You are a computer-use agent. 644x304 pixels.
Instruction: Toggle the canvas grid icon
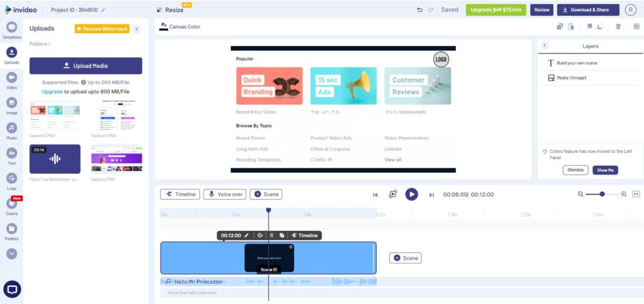click(636, 26)
